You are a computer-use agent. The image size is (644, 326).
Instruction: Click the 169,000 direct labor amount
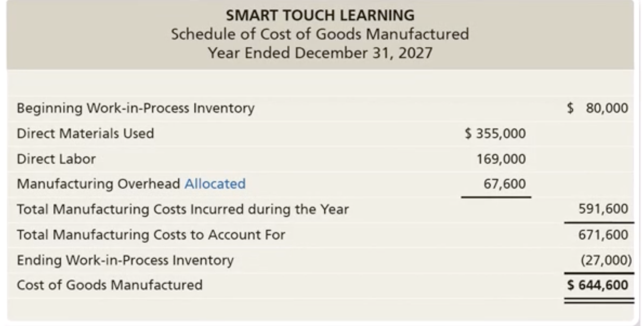coord(501,159)
